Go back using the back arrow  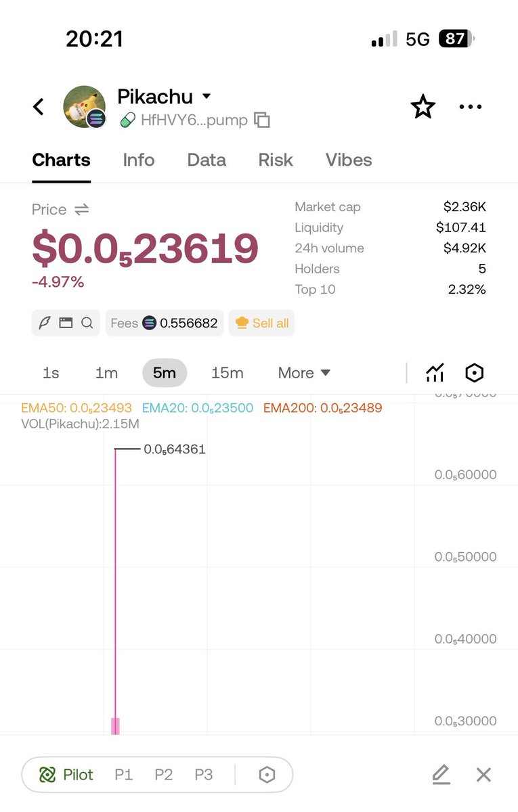point(39,107)
